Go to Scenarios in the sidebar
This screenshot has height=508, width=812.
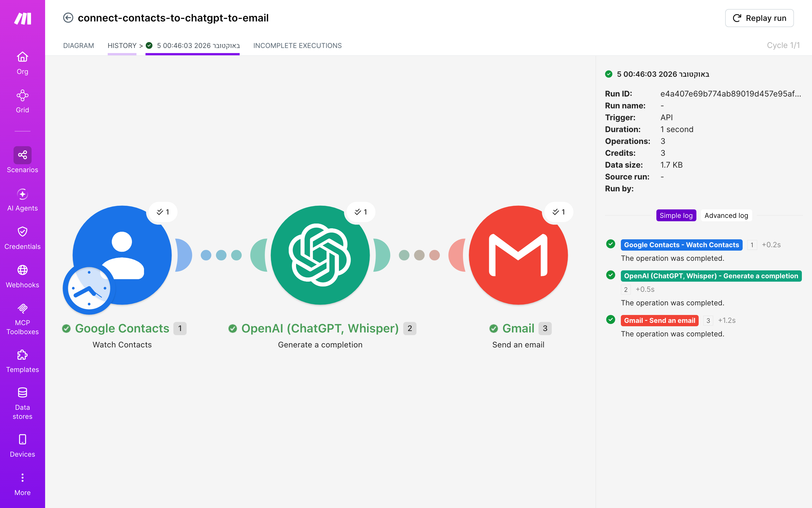tap(23, 160)
